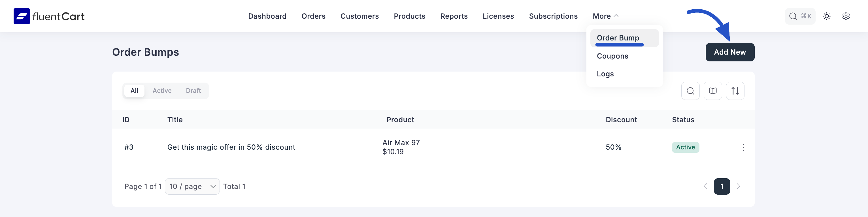The height and width of the screenshot is (217, 868).
Task: Click the table search magnifier icon
Action: (690, 91)
